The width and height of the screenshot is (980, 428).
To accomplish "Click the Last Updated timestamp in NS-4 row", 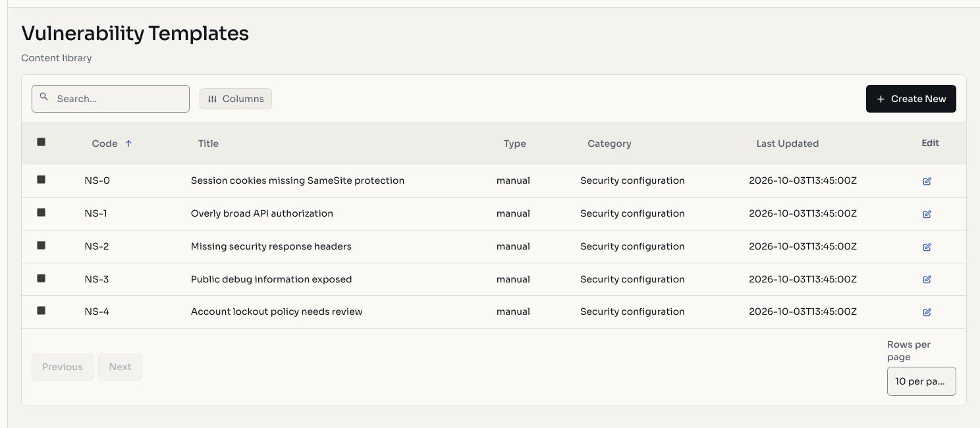I will point(803,311).
